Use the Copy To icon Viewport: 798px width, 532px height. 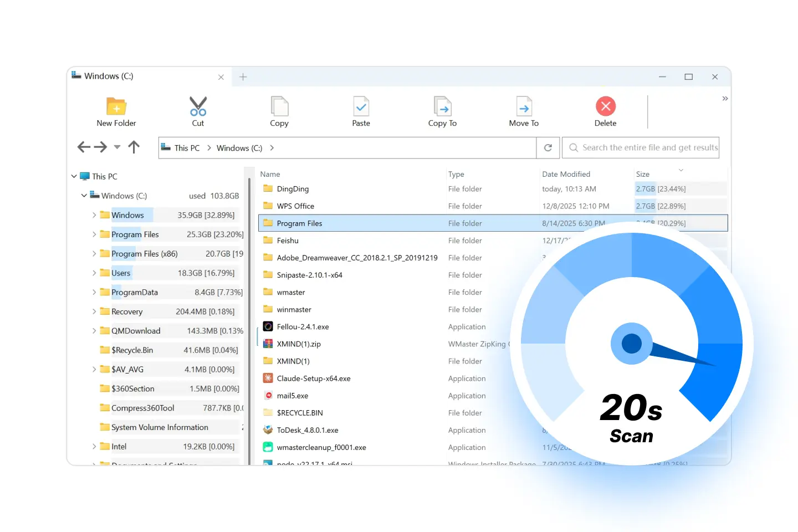[x=442, y=108]
